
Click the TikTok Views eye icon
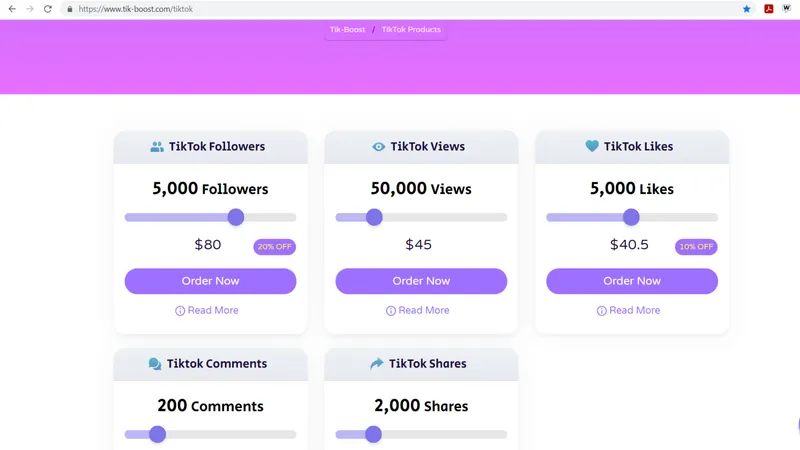tap(378, 147)
